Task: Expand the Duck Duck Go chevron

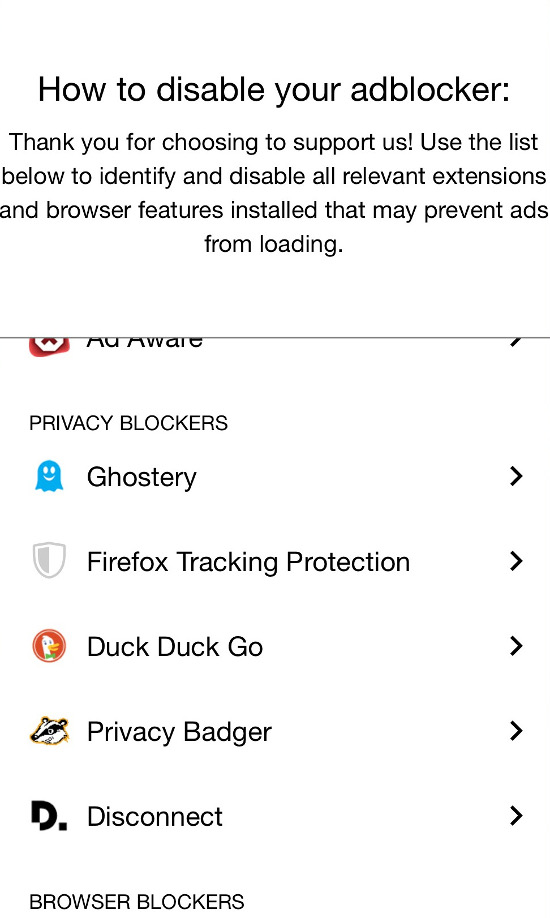Action: click(x=515, y=646)
